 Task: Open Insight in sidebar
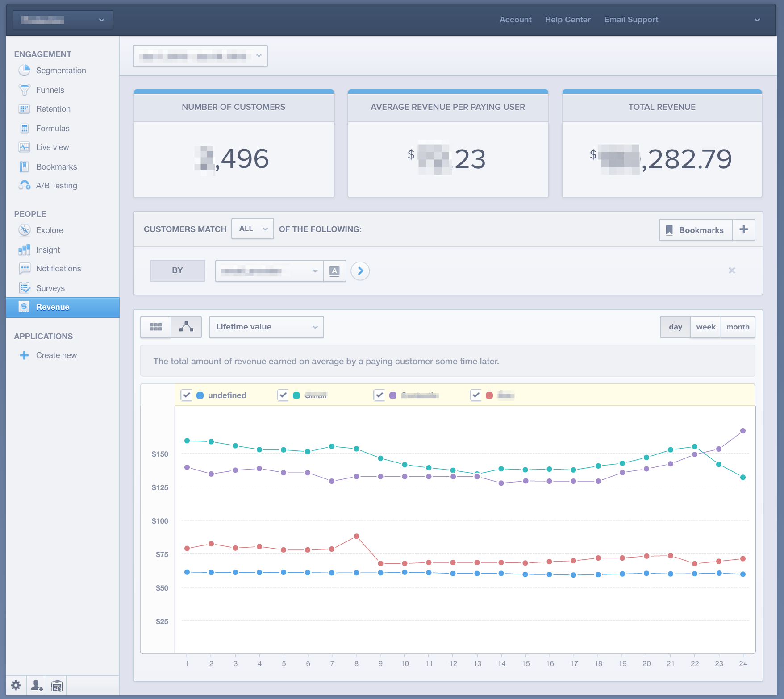[x=48, y=250]
